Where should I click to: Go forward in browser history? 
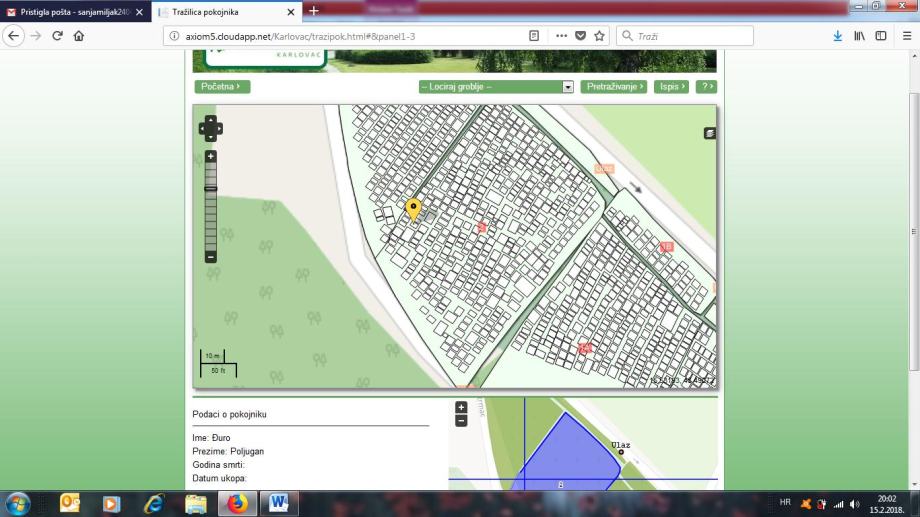click(36, 36)
